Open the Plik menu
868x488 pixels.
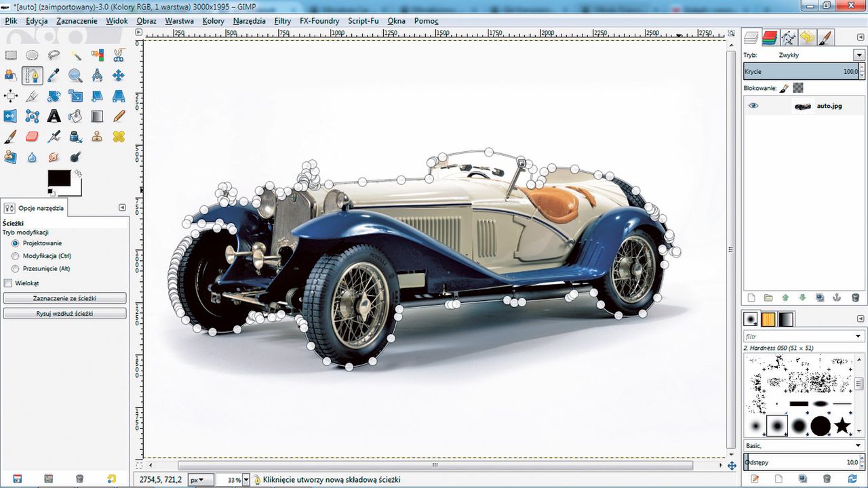[x=10, y=21]
